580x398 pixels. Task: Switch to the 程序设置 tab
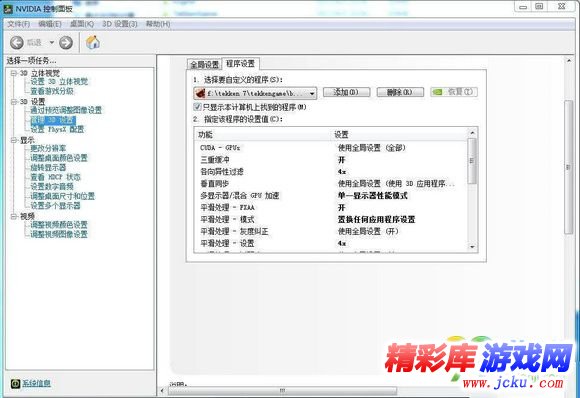click(x=240, y=64)
